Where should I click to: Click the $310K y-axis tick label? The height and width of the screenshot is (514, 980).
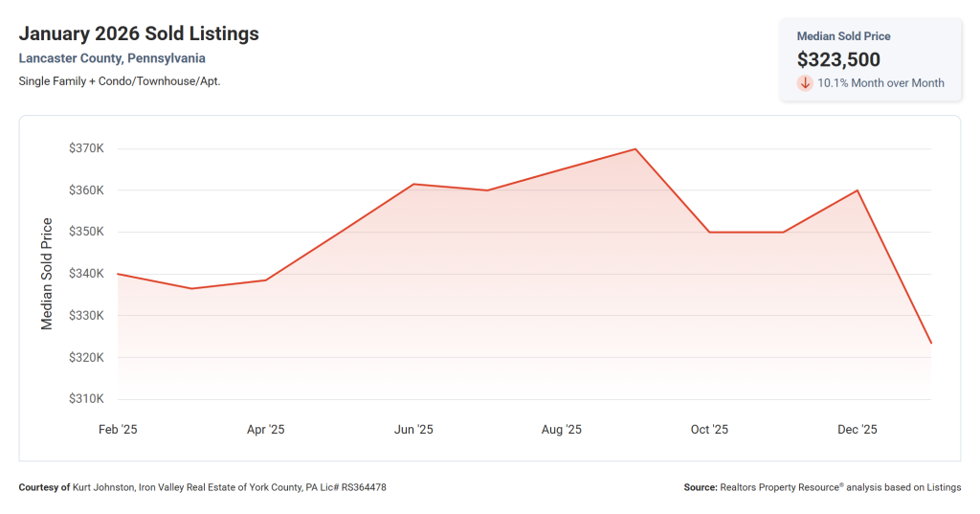(86, 399)
